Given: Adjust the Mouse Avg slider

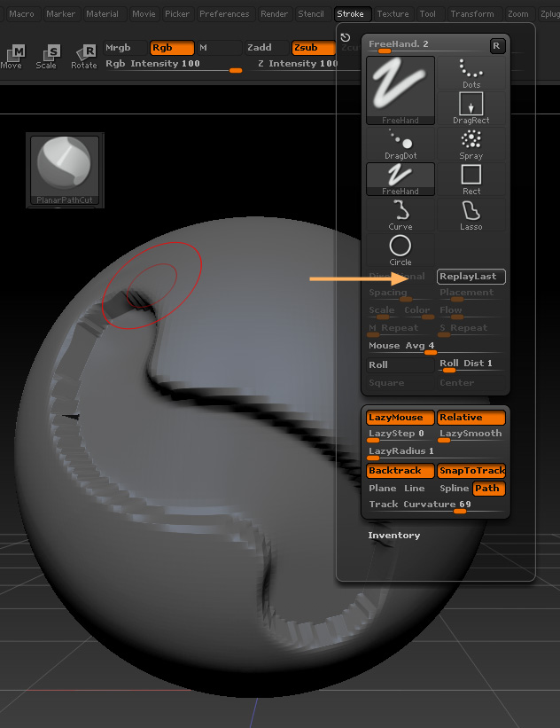Looking at the screenshot, I should click(436, 348).
